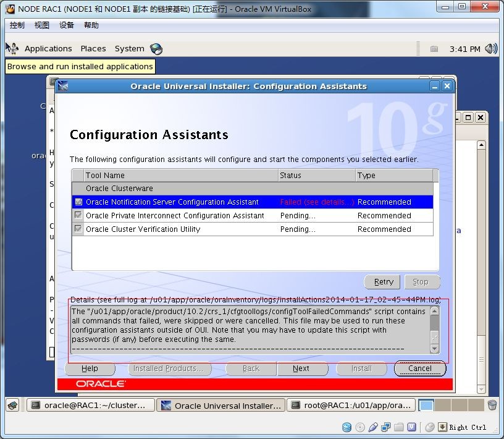Open the Places menu in GNOME panel
Viewport: 504px width, 439px height.
click(x=93, y=49)
